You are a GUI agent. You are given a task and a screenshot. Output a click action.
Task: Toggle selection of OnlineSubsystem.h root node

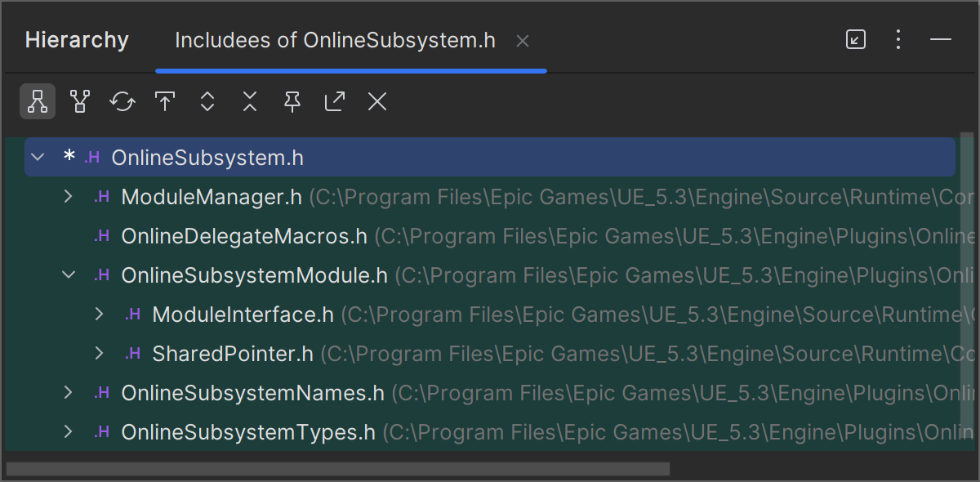207,157
